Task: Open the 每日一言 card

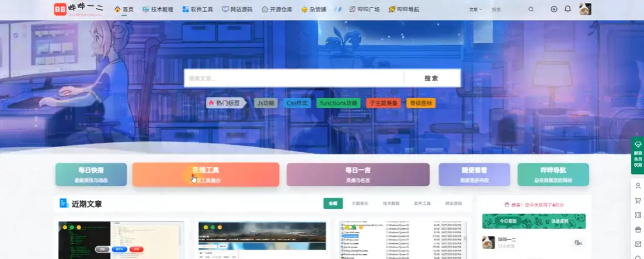Action: [x=358, y=174]
